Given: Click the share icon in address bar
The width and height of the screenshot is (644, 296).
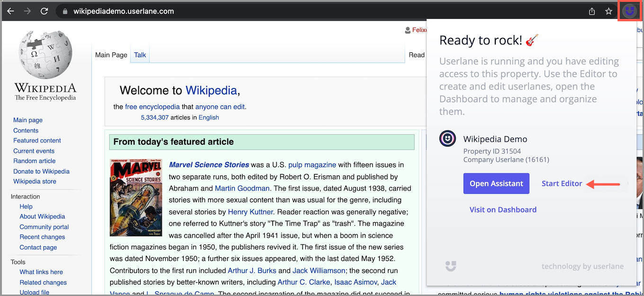Looking at the screenshot, I should click(x=592, y=11).
